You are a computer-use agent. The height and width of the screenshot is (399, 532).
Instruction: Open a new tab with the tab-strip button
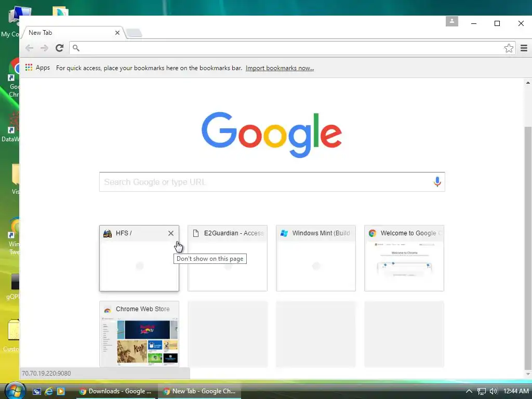coord(134,33)
